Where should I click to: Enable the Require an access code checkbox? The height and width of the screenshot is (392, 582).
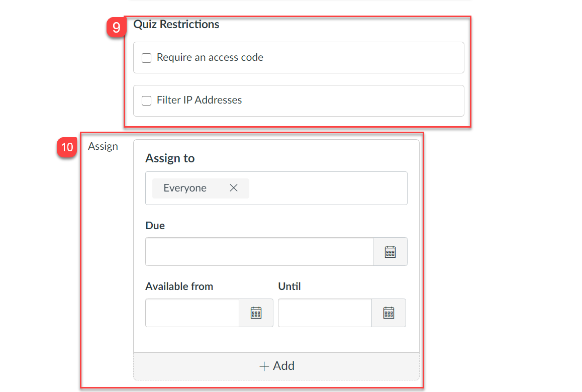pyautogui.click(x=147, y=58)
